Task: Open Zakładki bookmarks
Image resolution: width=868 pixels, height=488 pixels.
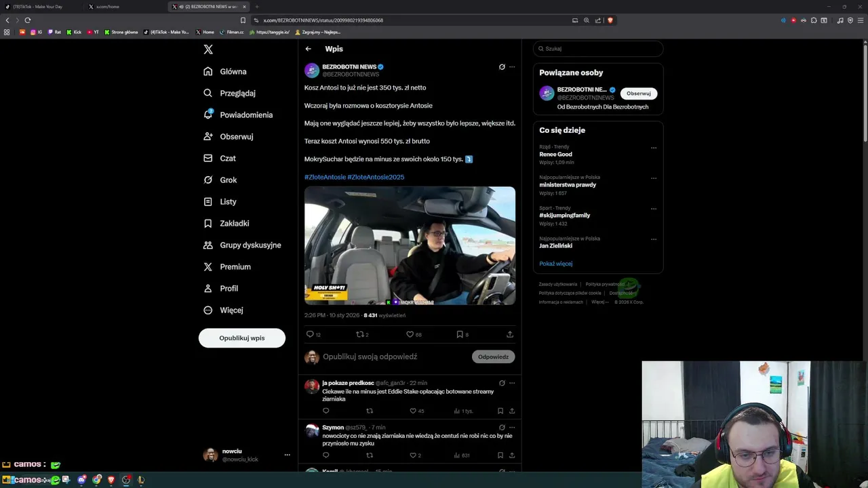Action: [x=226, y=223]
